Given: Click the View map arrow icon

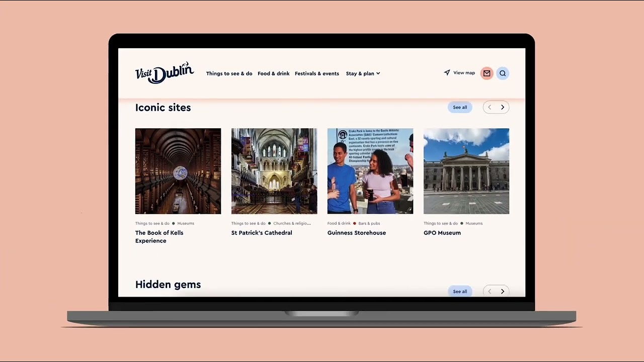Looking at the screenshot, I should [x=447, y=73].
